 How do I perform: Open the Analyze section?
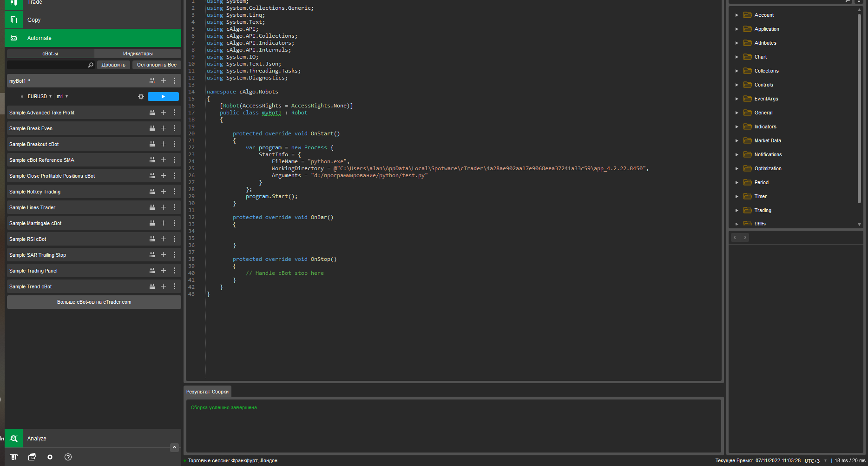click(93, 439)
